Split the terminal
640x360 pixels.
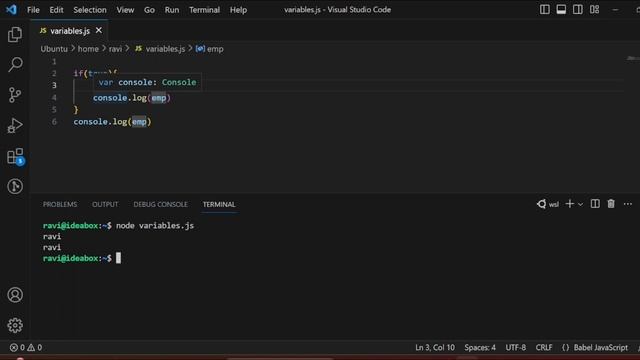(x=595, y=204)
